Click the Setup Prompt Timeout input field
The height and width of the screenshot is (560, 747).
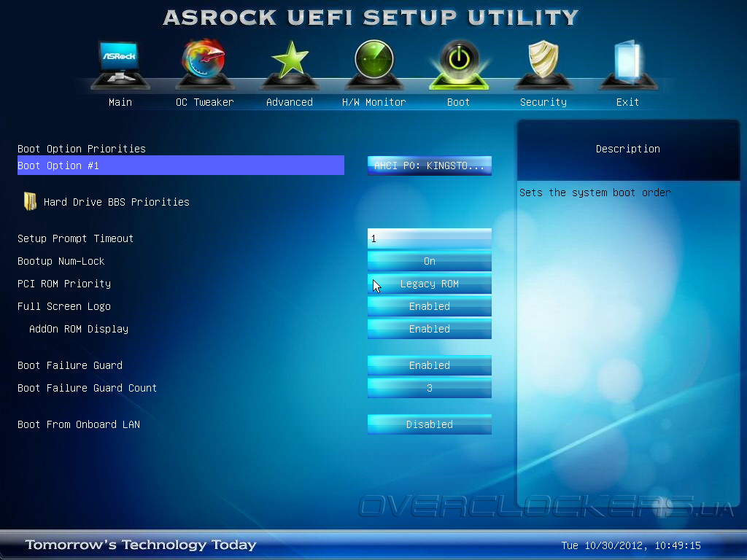click(429, 238)
